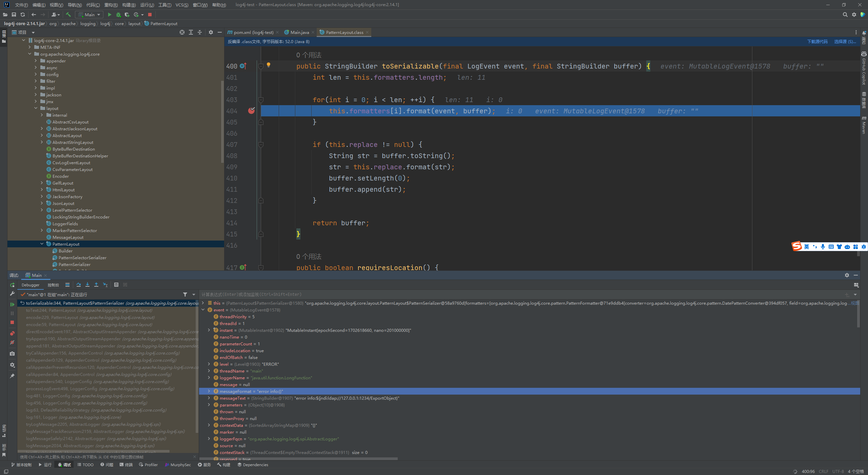The height and width of the screenshot is (475, 868).
Task: Click the stack frames horizontal scrollbar
Action: pos(94,451)
